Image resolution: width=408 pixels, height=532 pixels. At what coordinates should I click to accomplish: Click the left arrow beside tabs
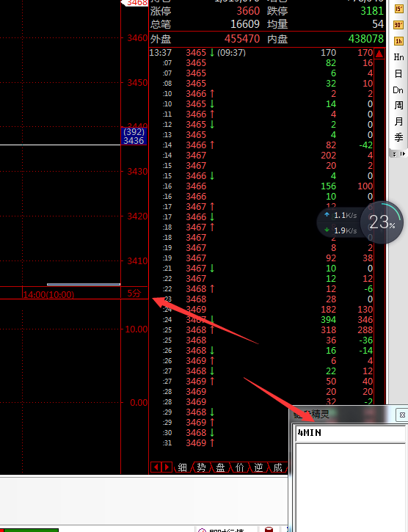[x=156, y=467]
